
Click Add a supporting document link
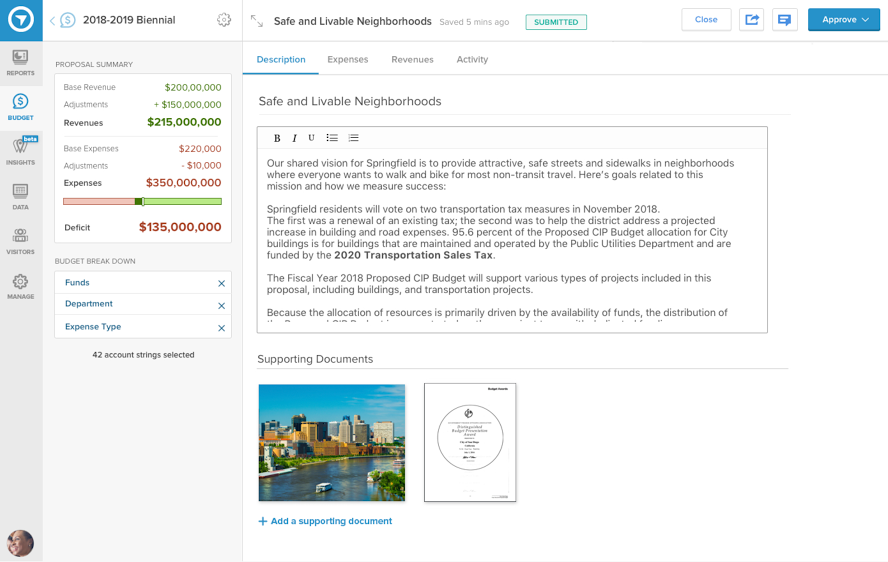point(331,521)
